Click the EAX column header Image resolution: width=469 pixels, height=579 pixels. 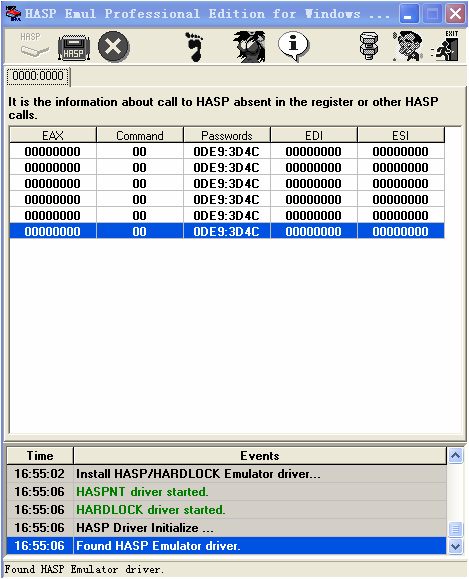tap(53, 135)
